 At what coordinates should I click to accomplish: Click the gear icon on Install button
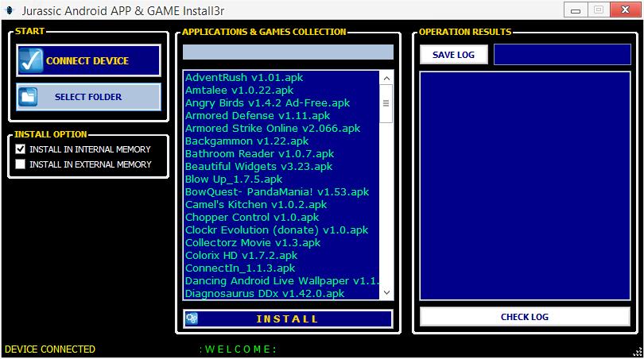point(192,318)
